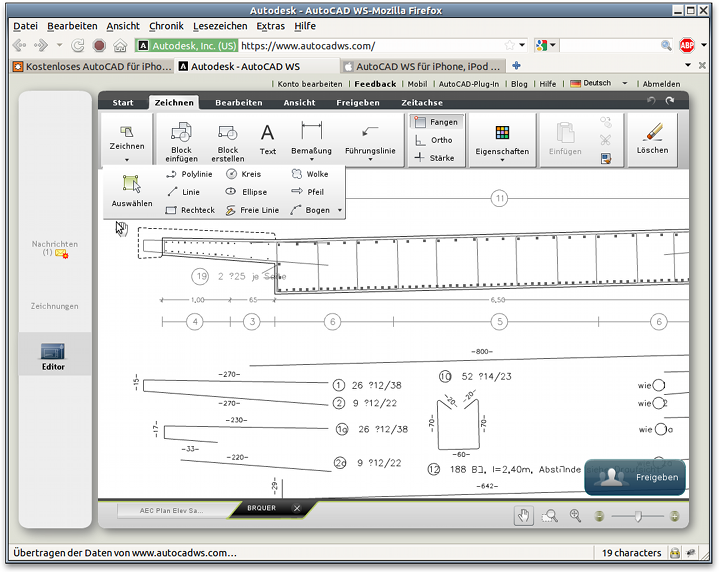The image size is (719, 572).
Task: Open the Lesezeichen menu in Firefox
Action: [218, 26]
